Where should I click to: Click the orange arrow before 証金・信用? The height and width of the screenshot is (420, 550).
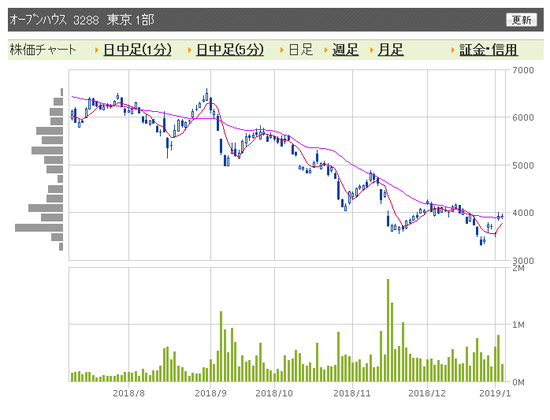pos(453,50)
